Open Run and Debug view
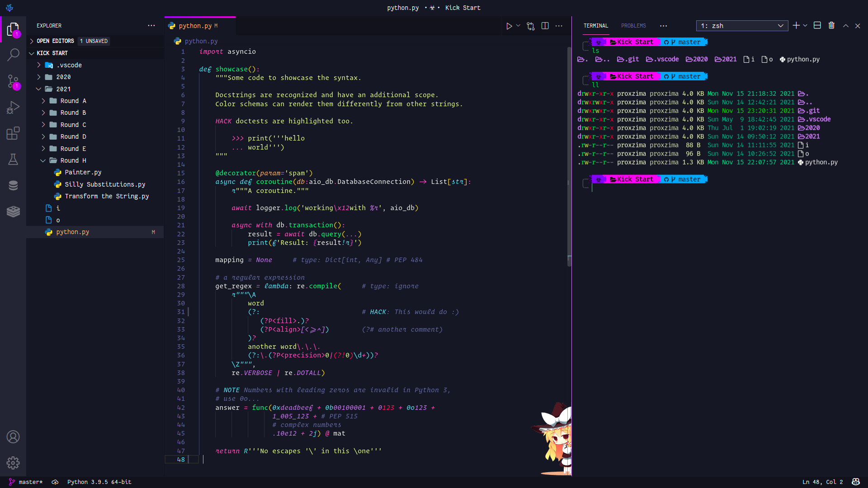The height and width of the screenshot is (488, 868). (x=13, y=108)
